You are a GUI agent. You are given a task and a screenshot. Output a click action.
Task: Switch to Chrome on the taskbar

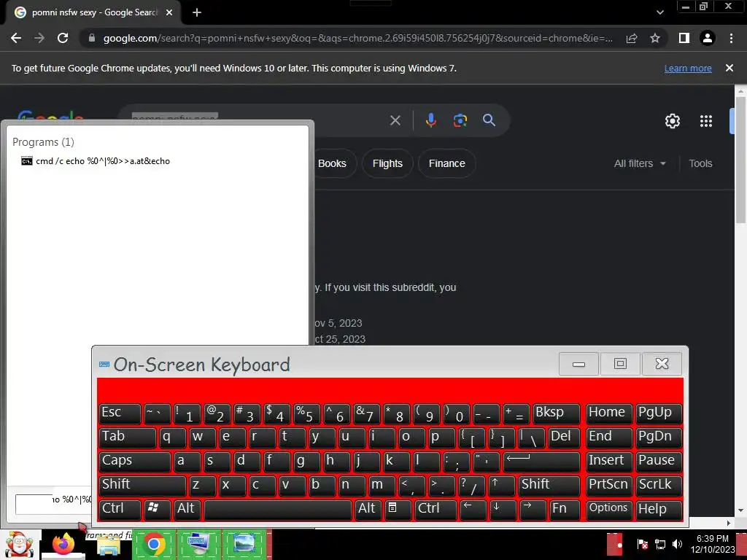(x=154, y=544)
